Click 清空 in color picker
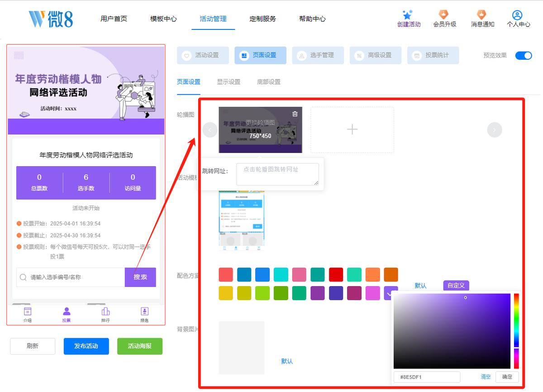 click(486, 377)
